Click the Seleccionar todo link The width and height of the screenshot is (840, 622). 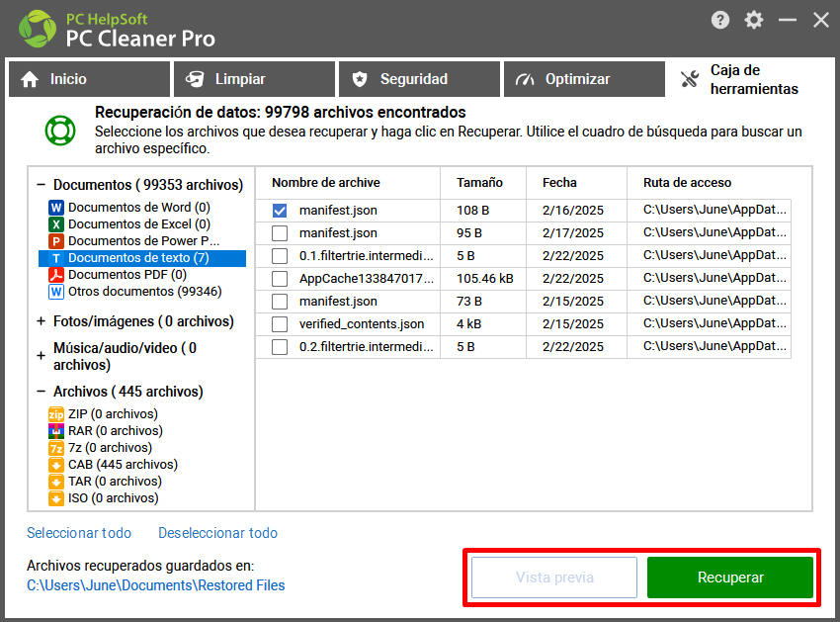pos(79,533)
